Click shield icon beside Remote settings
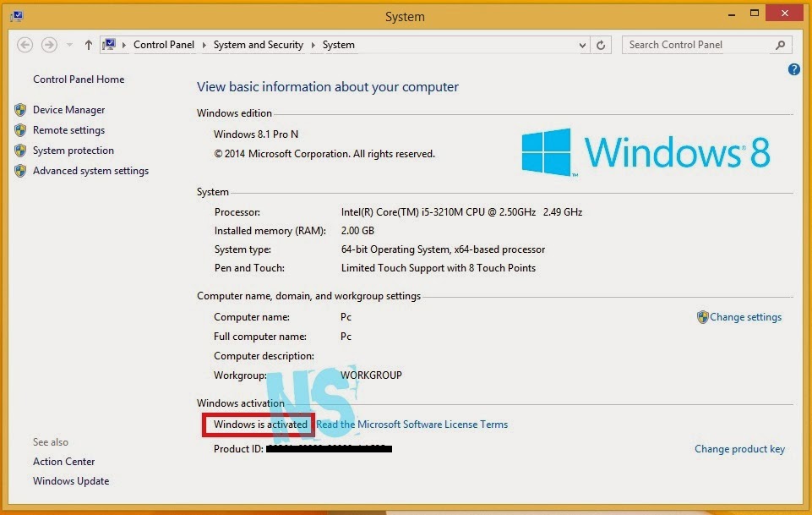Image resolution: width=812 pixels, height=515 pixels. (x=20, y=130)
